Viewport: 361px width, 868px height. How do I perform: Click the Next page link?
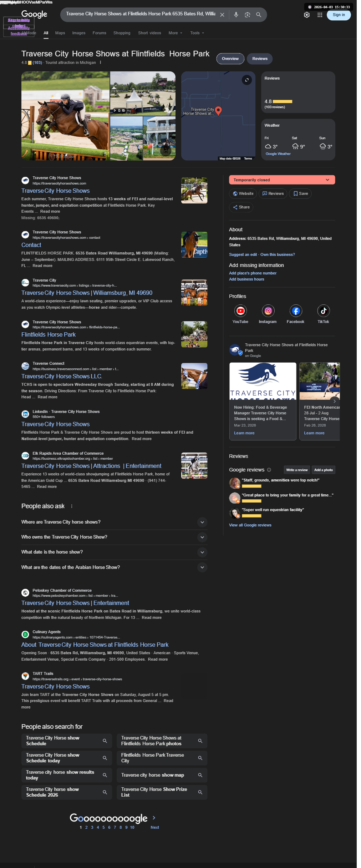(154, 827)
